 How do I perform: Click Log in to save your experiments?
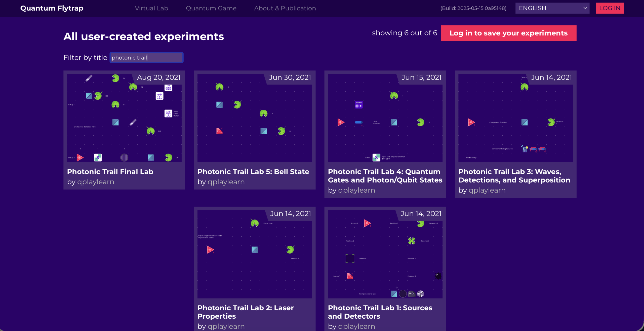(508, 33)
